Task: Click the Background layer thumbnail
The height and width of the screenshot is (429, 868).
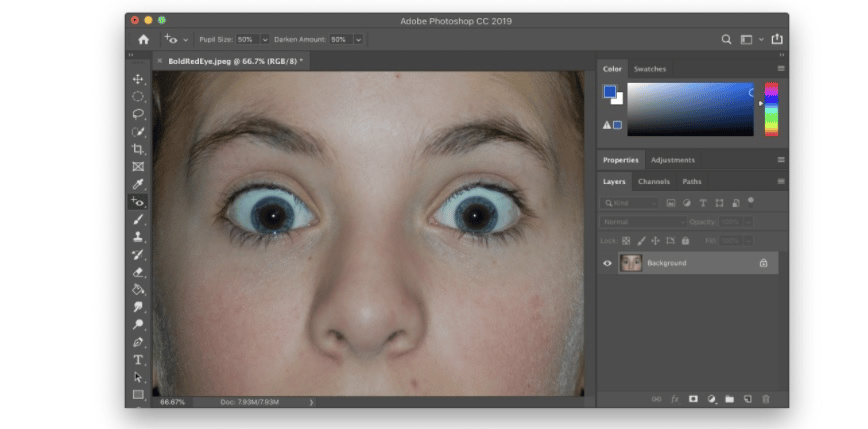Action: click(x=630, y=263)
